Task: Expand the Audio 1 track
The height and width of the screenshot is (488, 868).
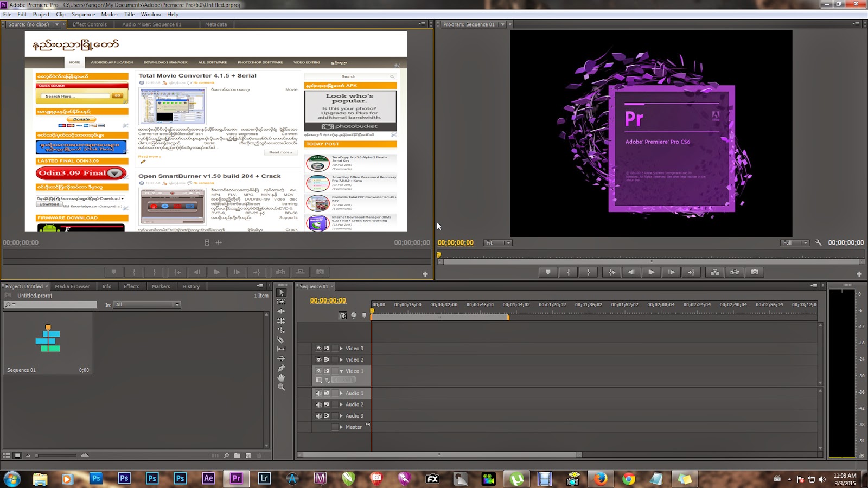Action: [x=341, y=393]
